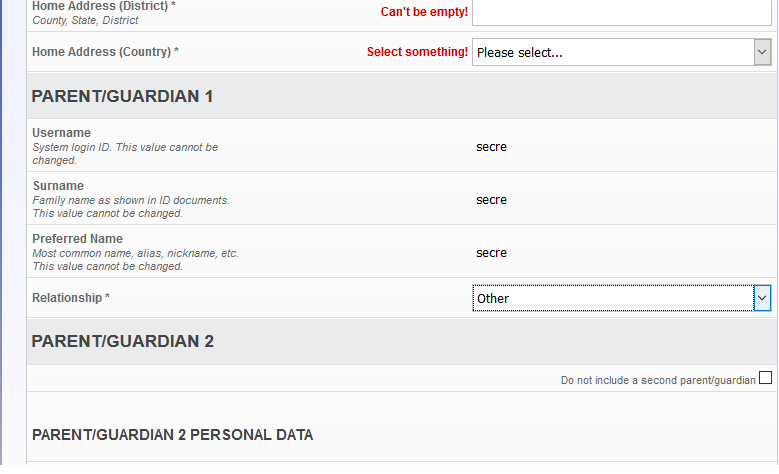The image size is (779, 474).
Task: Click the "Username" field label
Action: click(x=61, y=133)
